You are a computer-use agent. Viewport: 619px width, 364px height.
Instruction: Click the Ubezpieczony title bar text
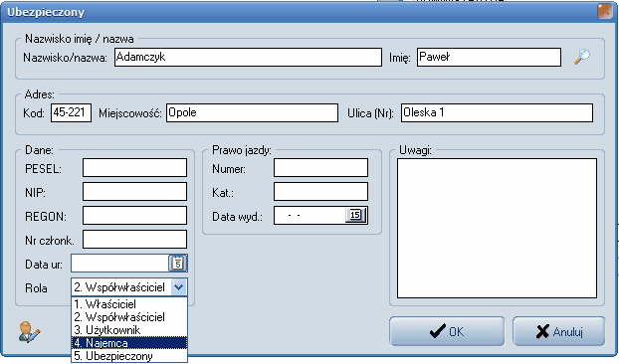(46, 12)
